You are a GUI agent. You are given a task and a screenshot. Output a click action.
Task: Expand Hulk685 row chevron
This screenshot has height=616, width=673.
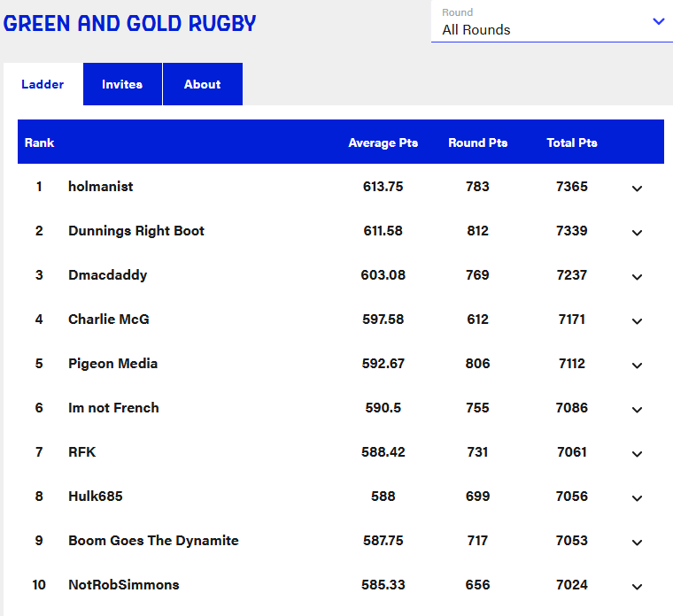click(x=637, y=498)
